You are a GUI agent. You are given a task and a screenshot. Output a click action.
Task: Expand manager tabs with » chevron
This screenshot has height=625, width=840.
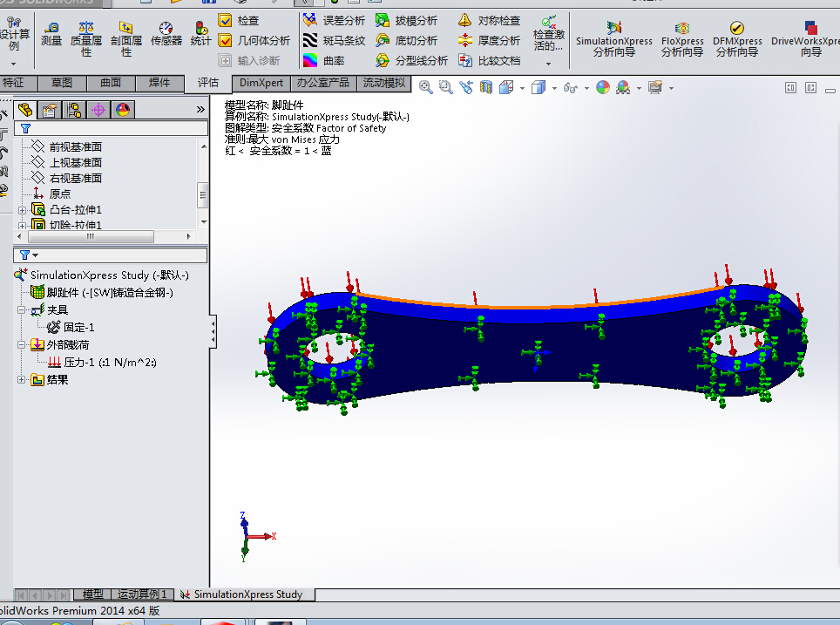point(200,109)
